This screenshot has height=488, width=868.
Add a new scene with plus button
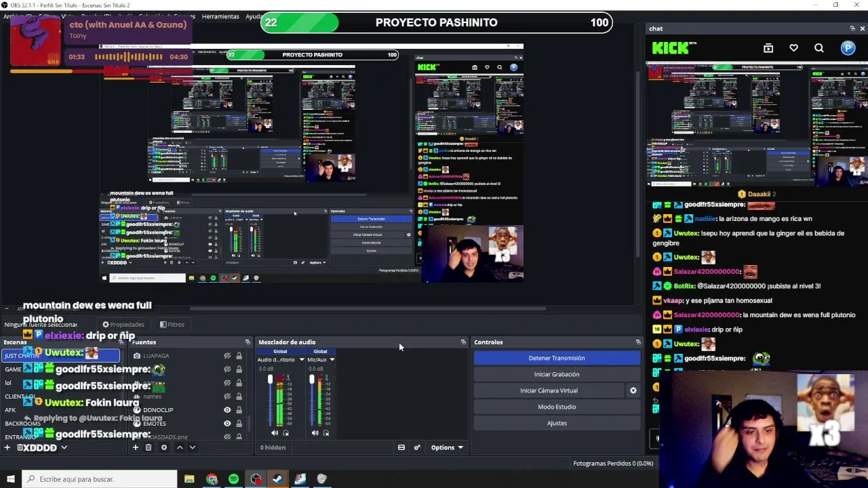click(7, 447)
